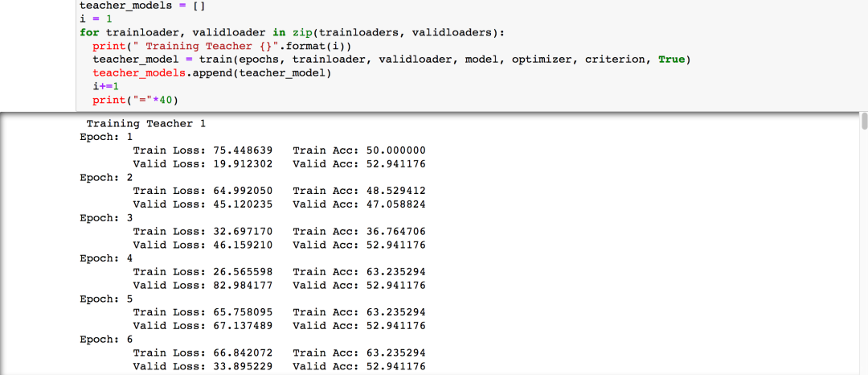The width and height of the screenshot is (868, 375).
Task: Click Valid Loss value 19.912302
Action: coord(243,164)
